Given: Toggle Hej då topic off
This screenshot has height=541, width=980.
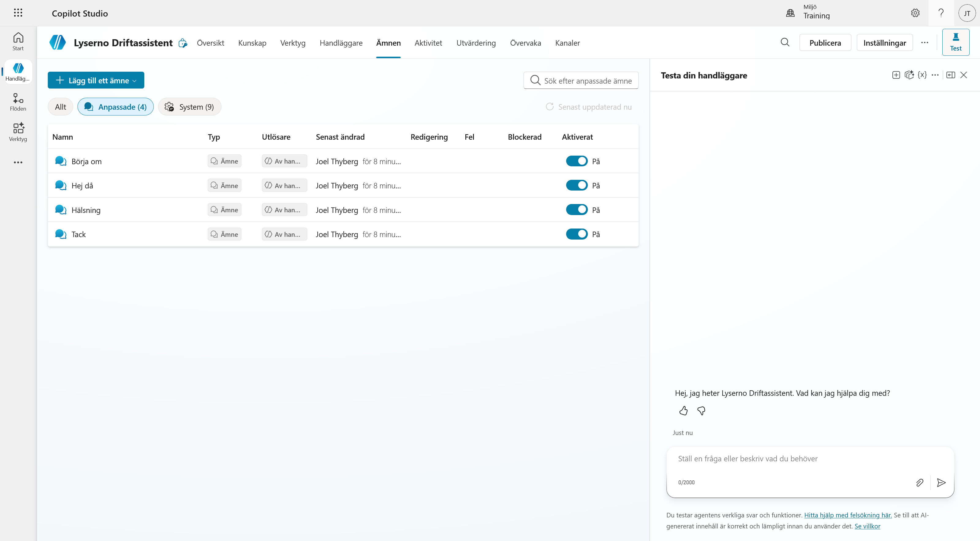Looking at the screenshot, I should coord(577,185).
